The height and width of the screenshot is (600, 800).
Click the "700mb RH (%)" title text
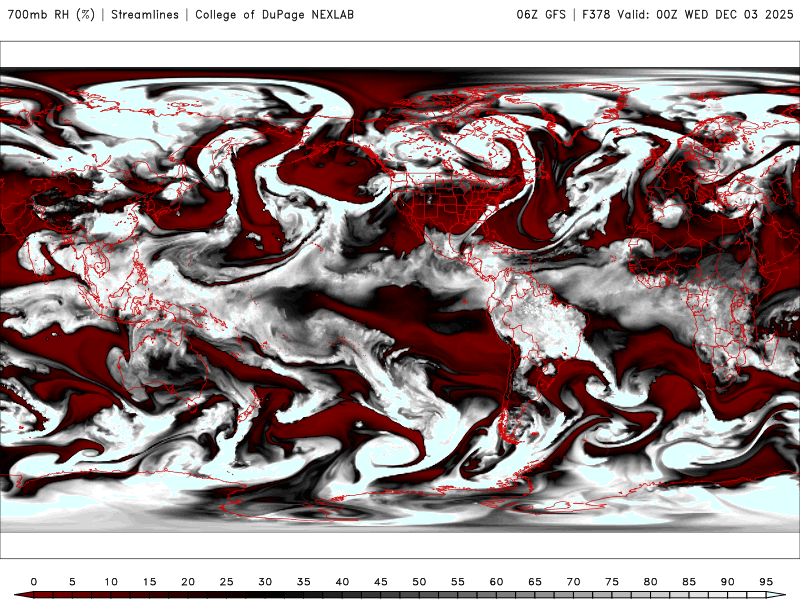coord(51,14)
